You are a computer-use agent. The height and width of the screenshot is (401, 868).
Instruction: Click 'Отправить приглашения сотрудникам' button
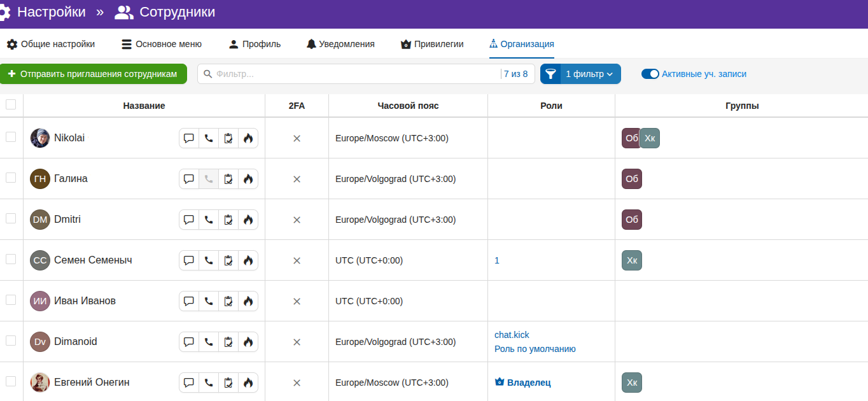[x=93, y=74]
